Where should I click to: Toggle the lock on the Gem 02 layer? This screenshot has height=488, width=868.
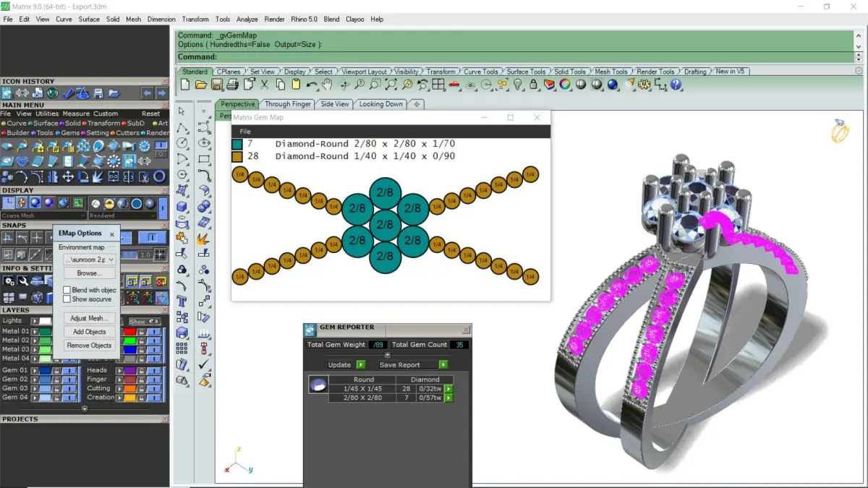click(x=57, y=380)
